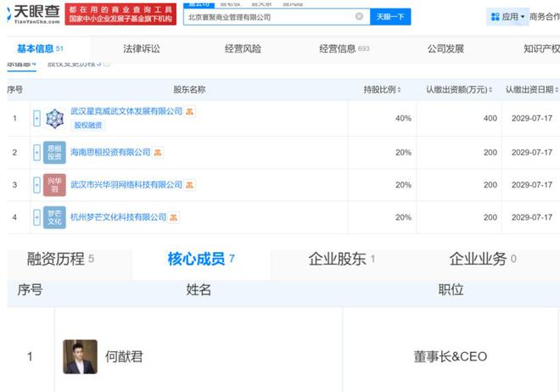Viewport: 560px width, 392px height.
Task: Open the 应用 dropdown menu
Action: tap(513, 16)
